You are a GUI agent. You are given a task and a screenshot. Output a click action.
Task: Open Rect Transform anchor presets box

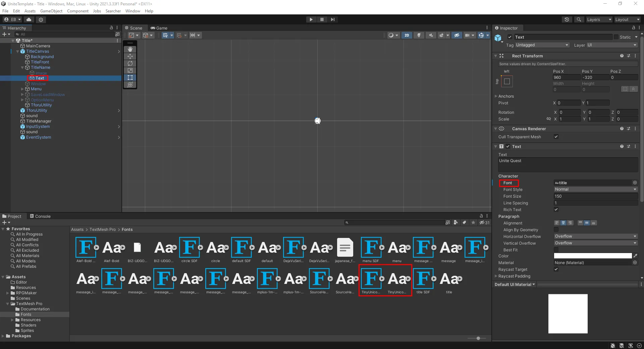click(507, 81)
